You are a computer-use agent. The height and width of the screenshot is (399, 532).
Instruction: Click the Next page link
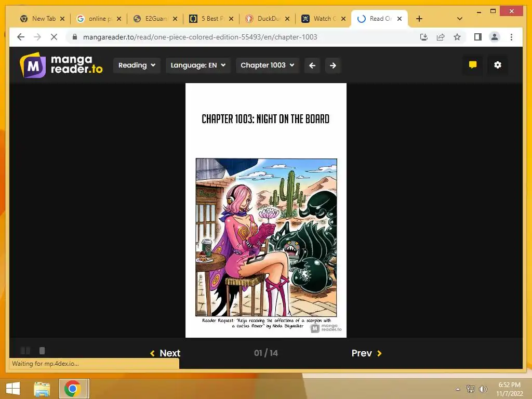(x=165, y=353)
